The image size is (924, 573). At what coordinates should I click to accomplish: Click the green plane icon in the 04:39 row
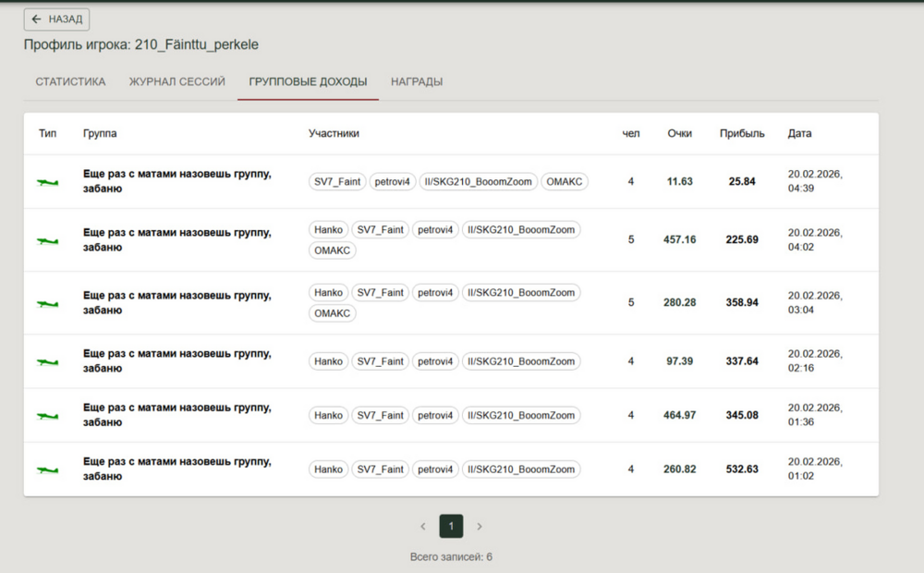47,182
